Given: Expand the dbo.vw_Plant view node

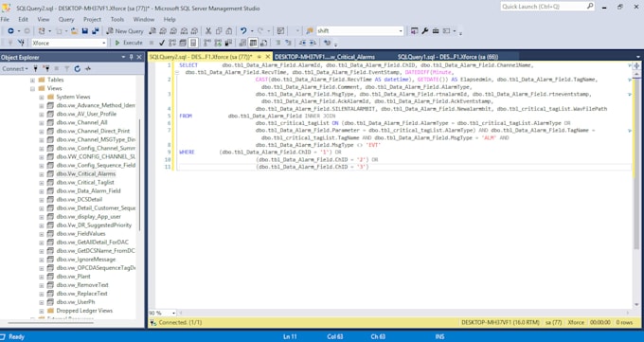Looking at the screenshot, I should tap(41, 277).
